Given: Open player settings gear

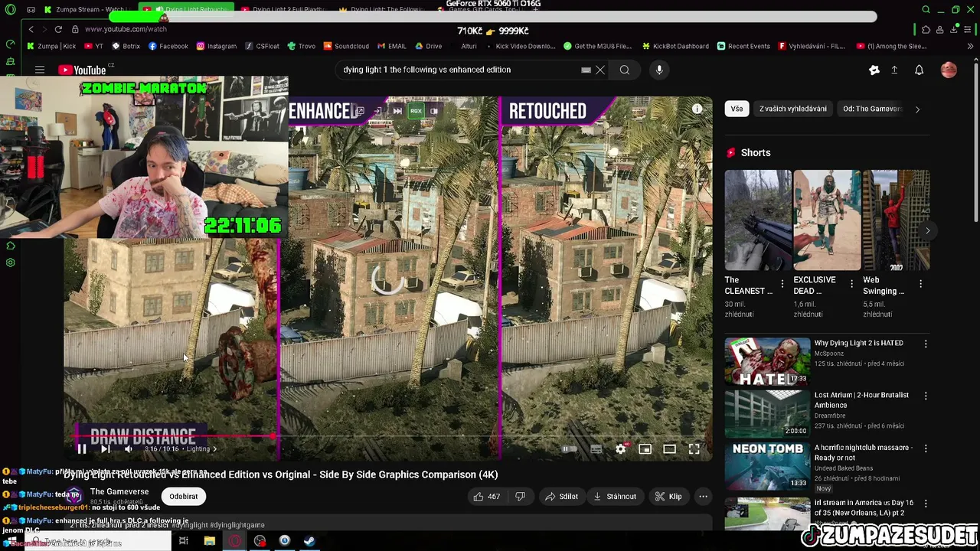Looking at the screenshot, I should pos(621,449).
